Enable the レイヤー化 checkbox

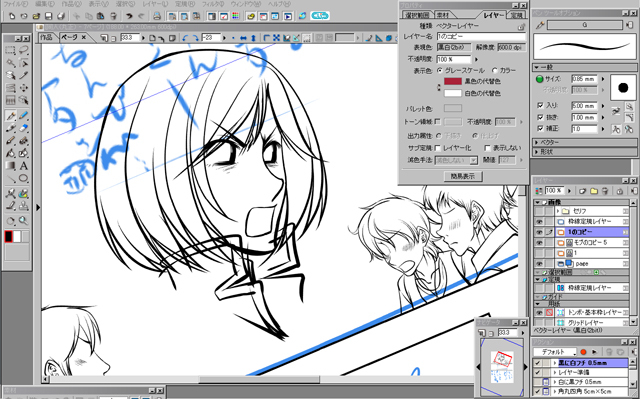(438, 148)
